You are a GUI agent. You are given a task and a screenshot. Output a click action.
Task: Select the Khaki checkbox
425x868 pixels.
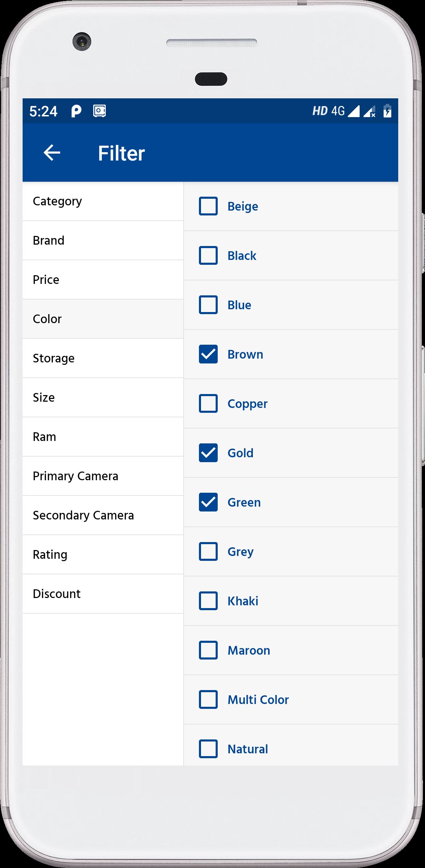(208, 601)
